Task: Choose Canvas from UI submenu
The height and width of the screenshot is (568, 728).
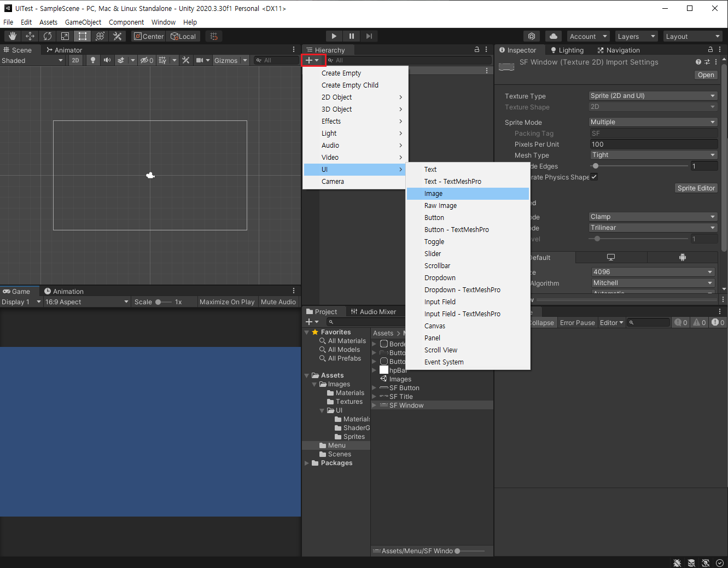Action: tap(468, 326)
